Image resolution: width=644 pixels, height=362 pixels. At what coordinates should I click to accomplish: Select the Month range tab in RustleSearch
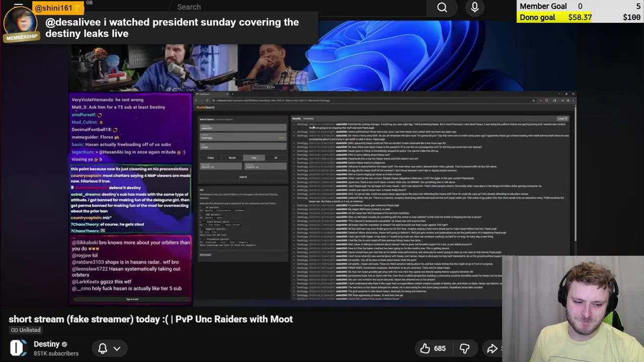(x=232, y=158)
